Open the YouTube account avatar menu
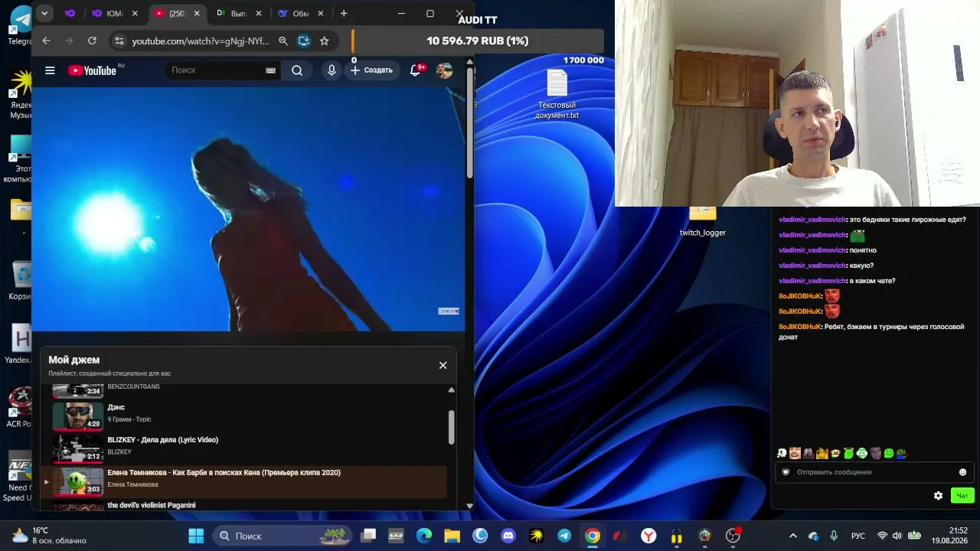Viewport: 980px width, 551px height. click(444, 70)
